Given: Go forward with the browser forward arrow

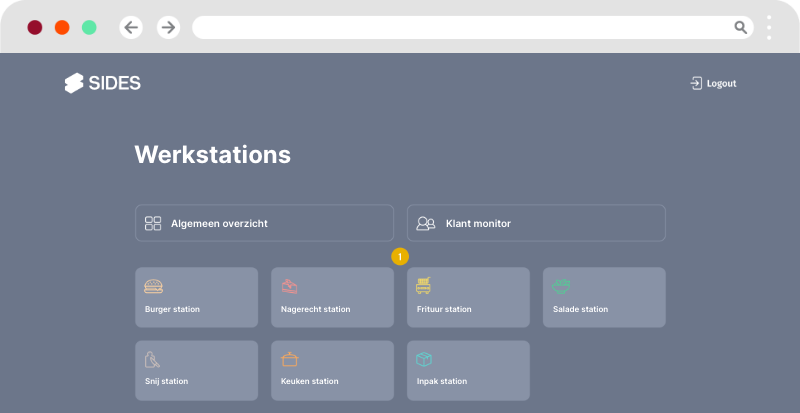Looking at the screenshot, I should tap(168, 27).
